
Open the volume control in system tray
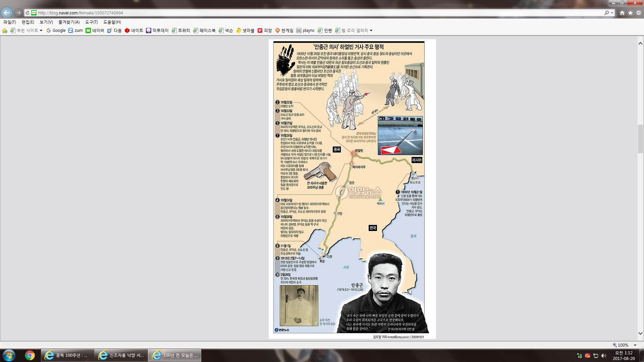point(604,356)
